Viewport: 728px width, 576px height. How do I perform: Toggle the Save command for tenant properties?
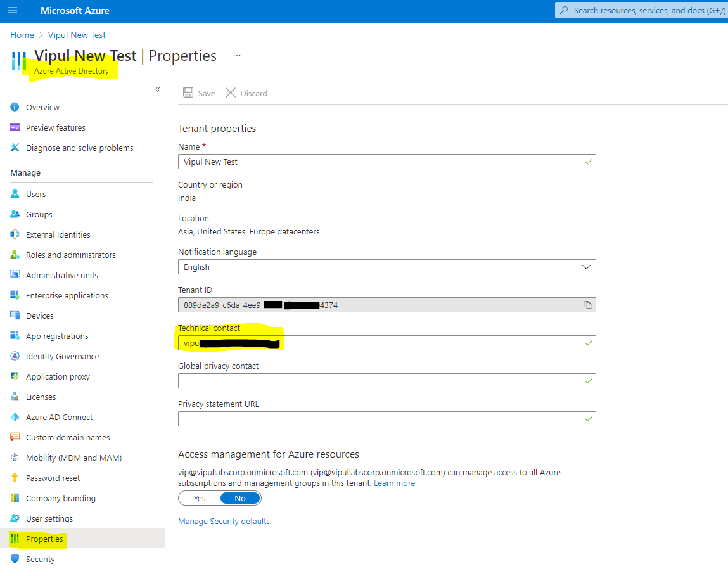(199, 93)
